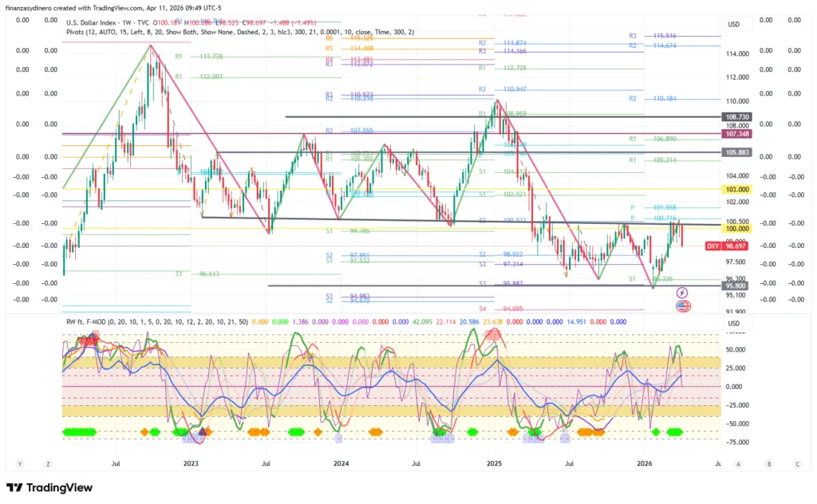Select the yellow 103.000 price level label
Screen dimensions: 817x504
coord(736,189)
